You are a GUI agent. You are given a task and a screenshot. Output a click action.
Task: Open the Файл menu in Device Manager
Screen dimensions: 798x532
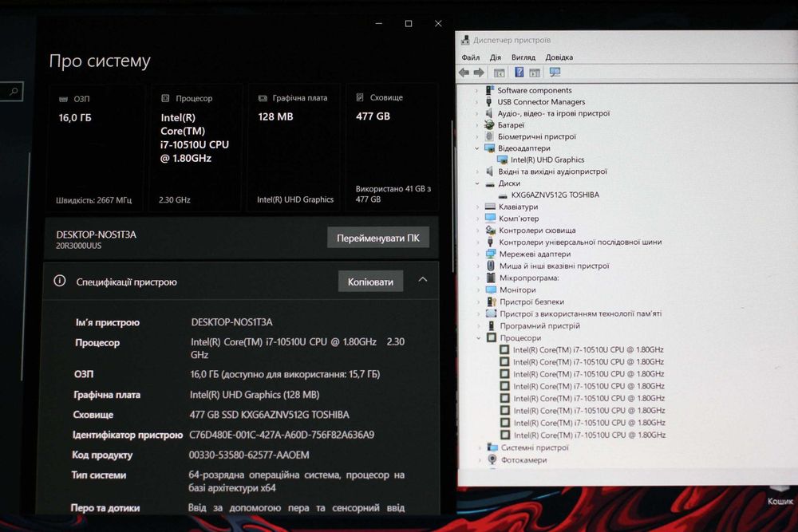pos(471,57)
